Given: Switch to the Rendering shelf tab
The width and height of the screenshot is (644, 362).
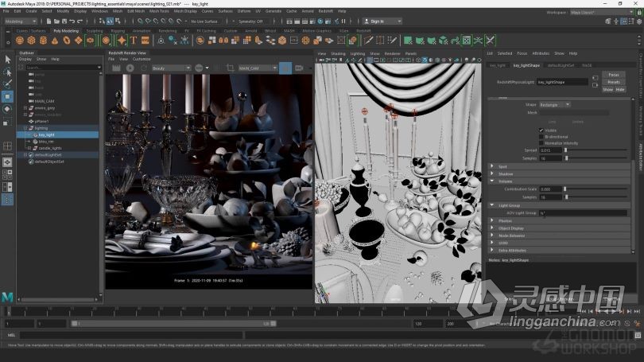Looking at the screenshot, I should coord(168,31).
